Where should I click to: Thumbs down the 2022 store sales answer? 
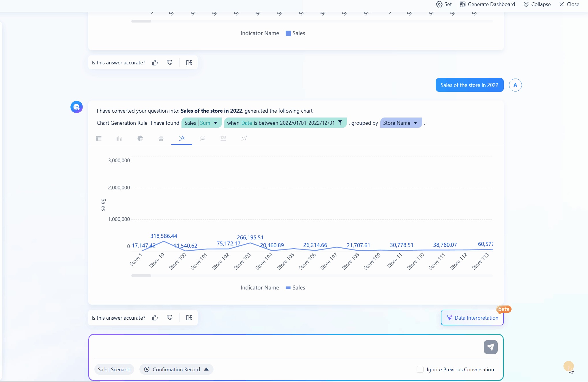point(170,318)
